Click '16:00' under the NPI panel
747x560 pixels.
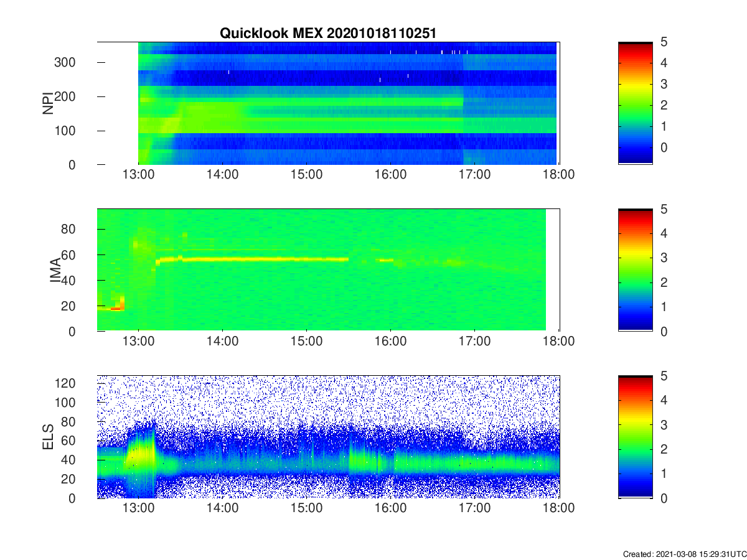click(390, 175)
